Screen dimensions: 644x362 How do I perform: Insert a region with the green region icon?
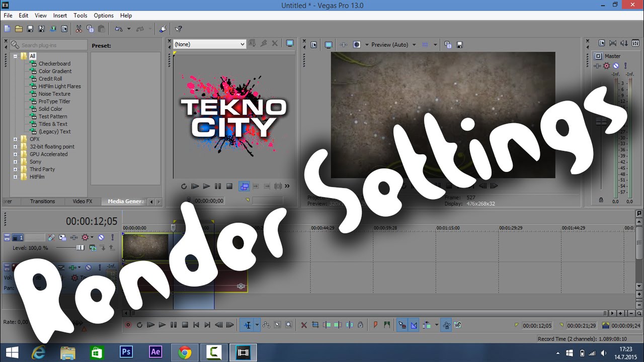(387, 325)
